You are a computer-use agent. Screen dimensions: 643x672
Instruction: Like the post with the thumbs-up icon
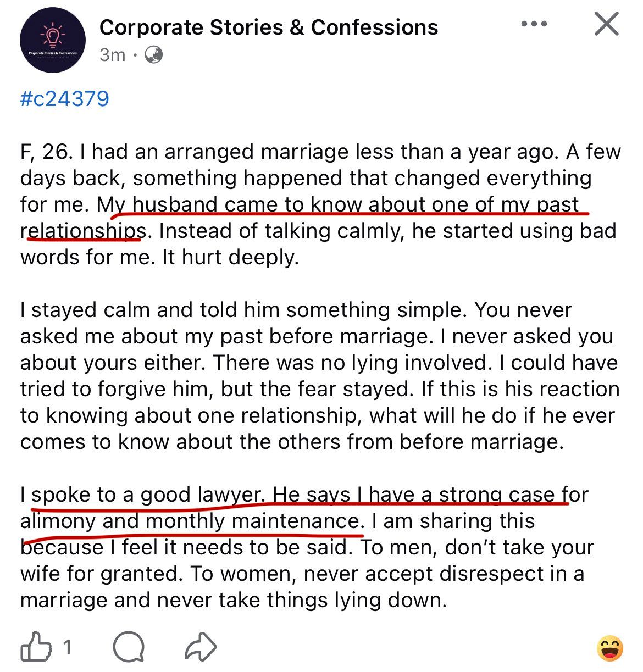click(x=35, y=647)
